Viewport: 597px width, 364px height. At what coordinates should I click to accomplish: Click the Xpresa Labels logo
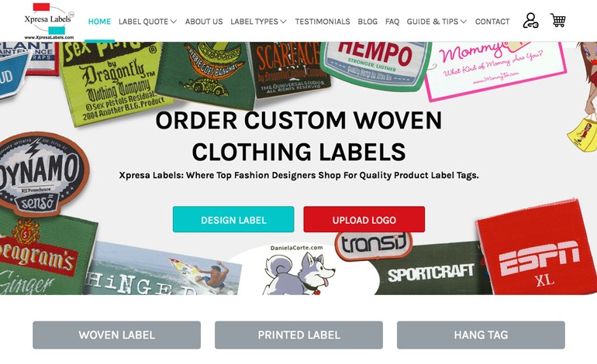pyautogui.click(x=49, y=22)
